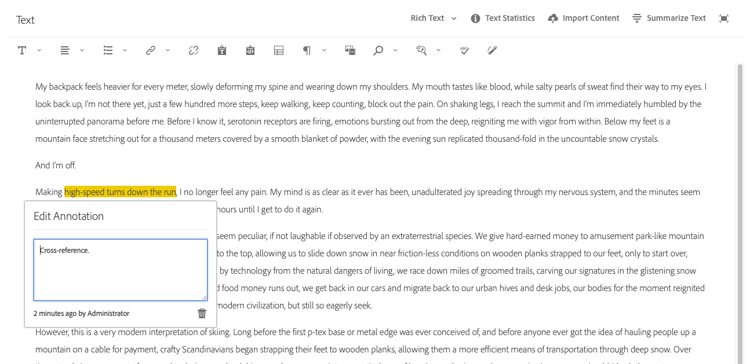Screen dimensions: 750x364
Task: Click the paste clipboard icon
Action: 221,50
